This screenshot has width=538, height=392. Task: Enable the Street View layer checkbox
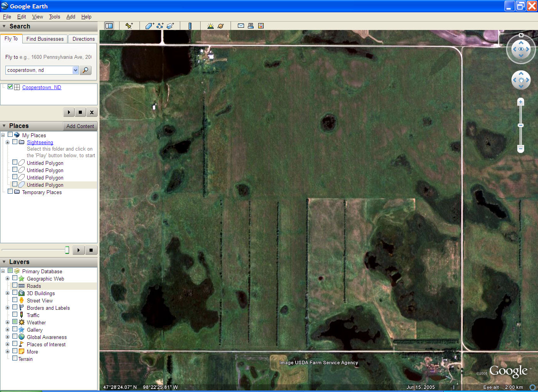pyautogui.click(x=15, y=300)
